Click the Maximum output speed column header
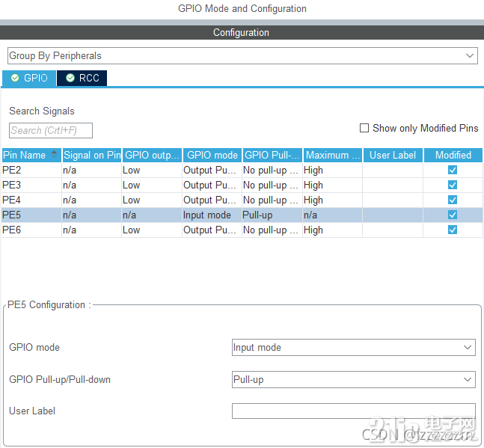The height and width of the screenshot is (448, 484). click(333, 155)
